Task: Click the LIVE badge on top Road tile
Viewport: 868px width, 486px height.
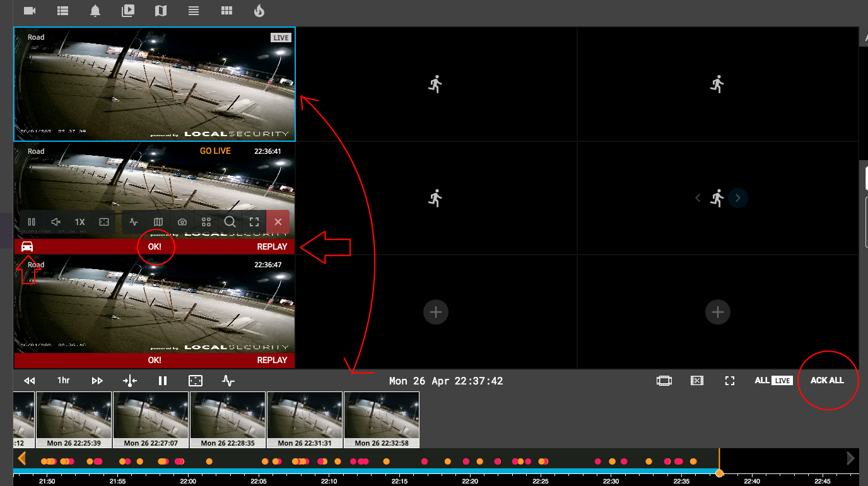Action: point(281,38)
